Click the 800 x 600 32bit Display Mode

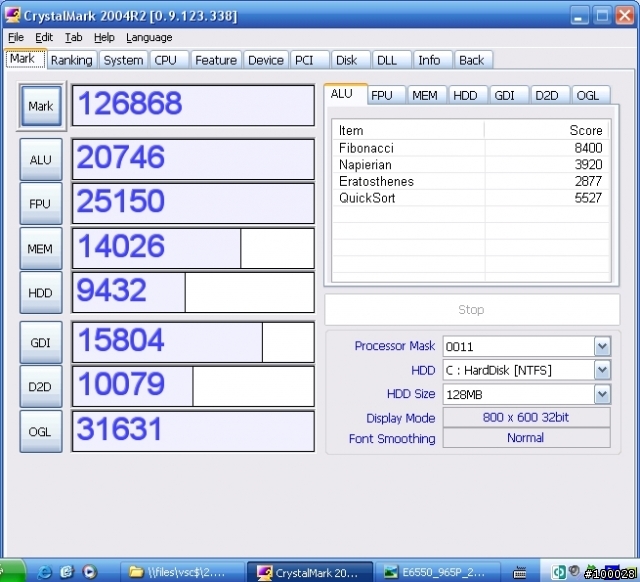coord(527,417)
